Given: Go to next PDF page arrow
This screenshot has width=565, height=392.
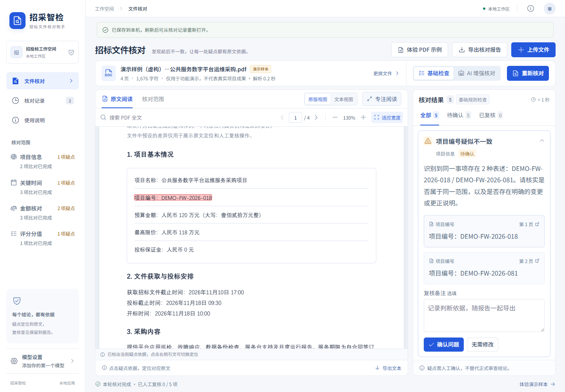Looking at the screenshot, I should tap(316, 118).
